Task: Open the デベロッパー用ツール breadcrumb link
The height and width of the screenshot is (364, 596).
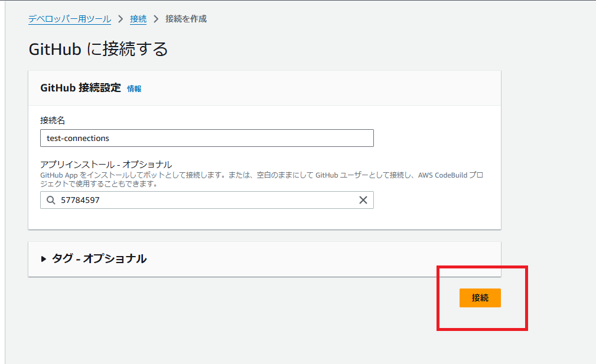Action: point(70,18)
